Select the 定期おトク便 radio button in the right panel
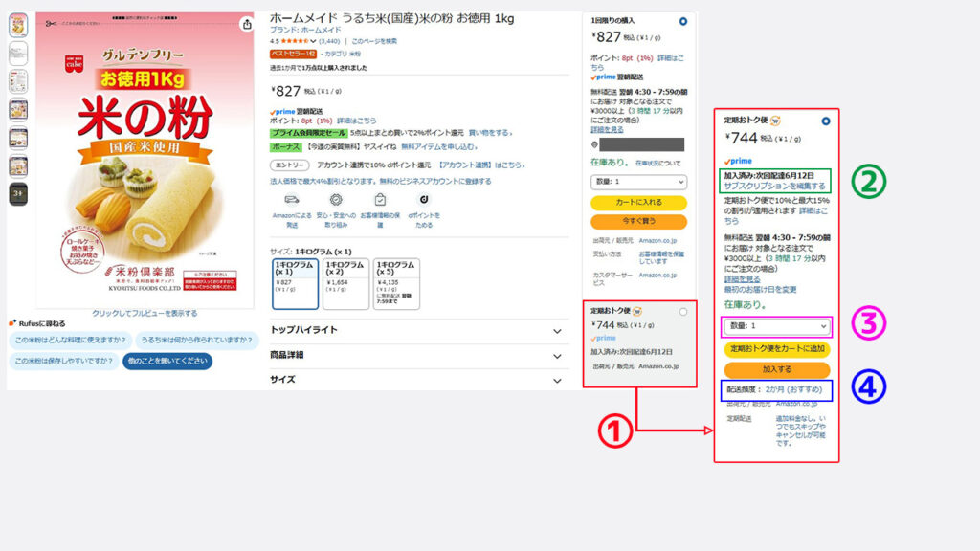980x551 pixels. tap(827, 121)
